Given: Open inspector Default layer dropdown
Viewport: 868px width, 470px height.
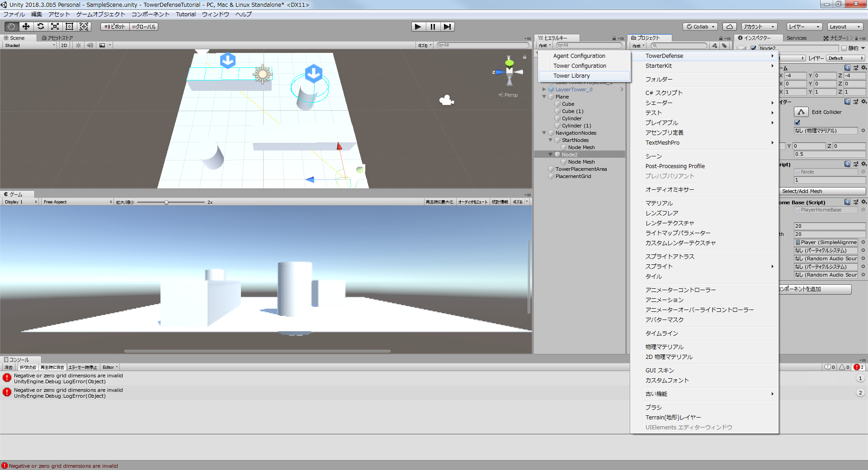Looking at the screenshot, I should (845, 58).
